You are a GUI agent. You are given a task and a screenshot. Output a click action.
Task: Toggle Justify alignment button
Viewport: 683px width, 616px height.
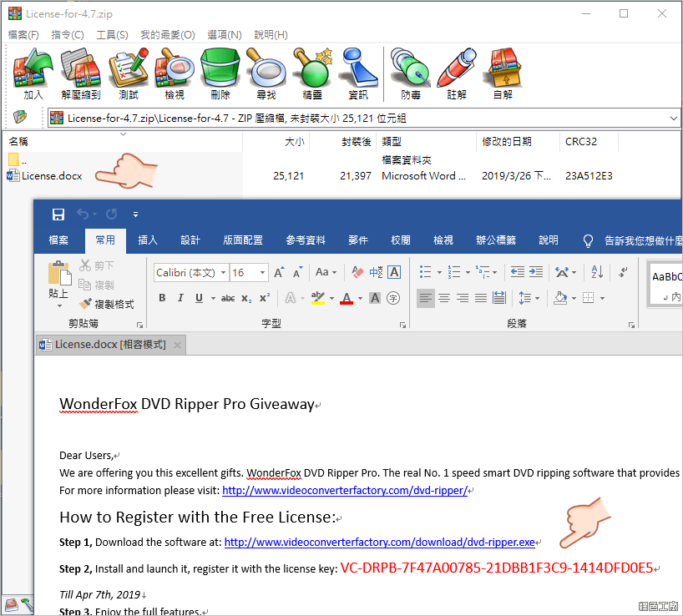point(481,298)
